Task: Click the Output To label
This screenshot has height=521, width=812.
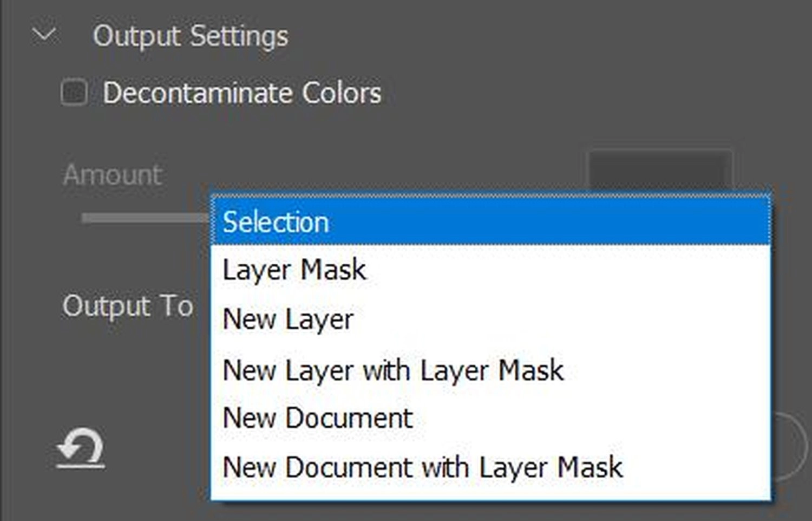Action: tap(128, 307)
